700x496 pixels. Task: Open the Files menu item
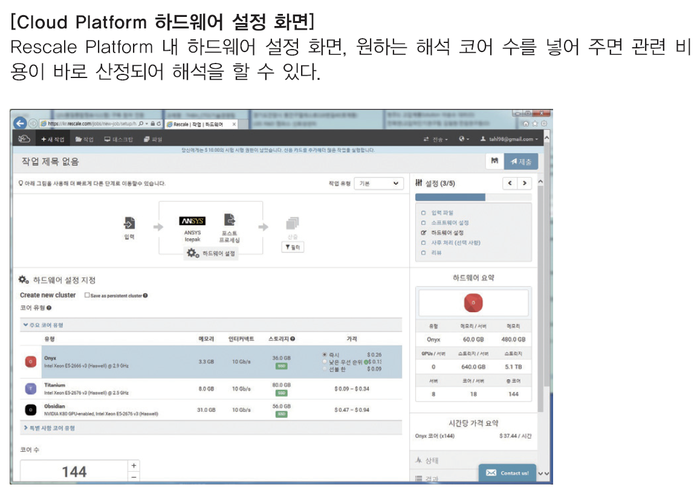click(x=153, y=139)
